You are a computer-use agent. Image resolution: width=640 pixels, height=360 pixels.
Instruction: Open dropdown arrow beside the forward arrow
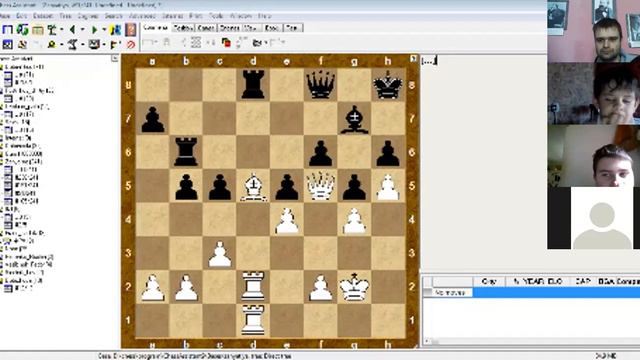[x=104, y=30]
